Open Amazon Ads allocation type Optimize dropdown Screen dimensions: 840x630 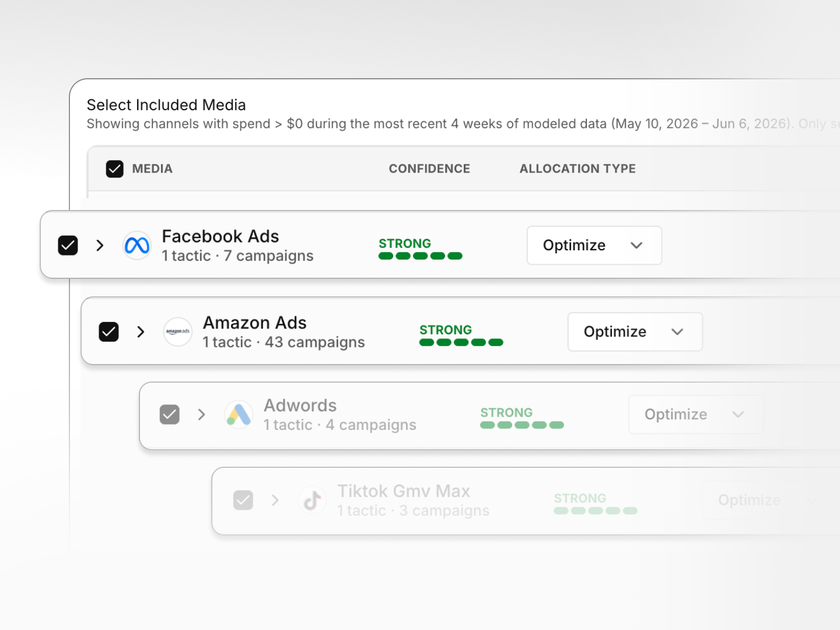pos(635,332)
